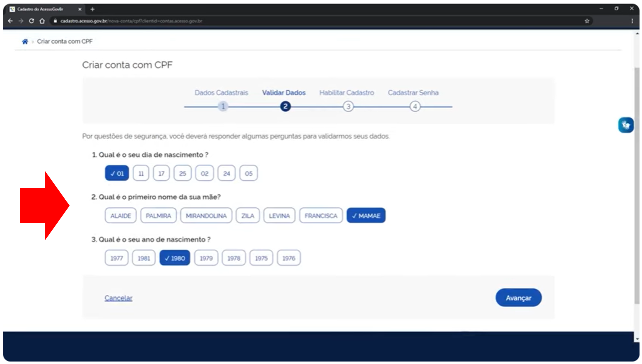Select 1979 as birth year
Viewport: 642px width, 364px height.
coord(206,258)
